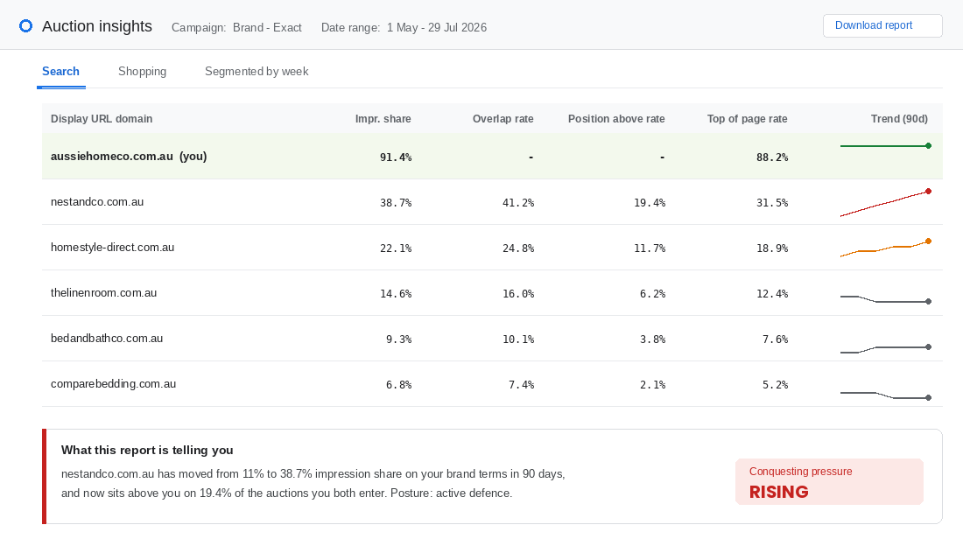963x560 pixels.
Task: Click the blue circle Auction insights icon
Action: click(25, 25)
